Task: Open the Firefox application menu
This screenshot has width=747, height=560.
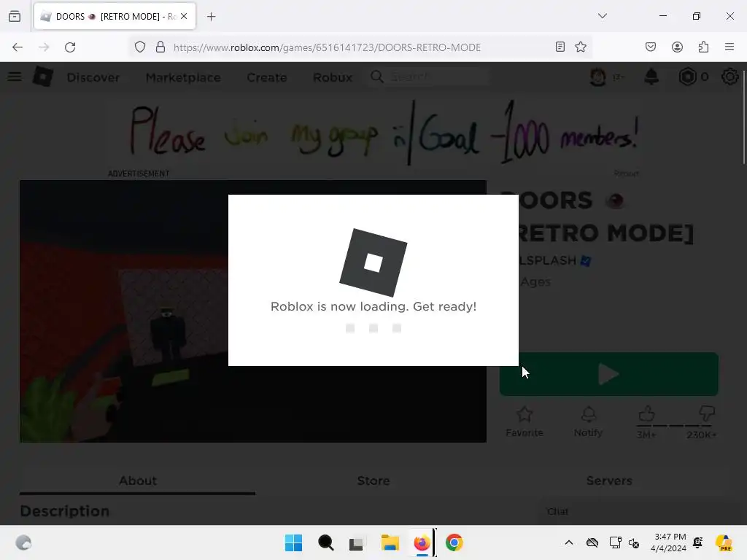Action: point(729,47)
